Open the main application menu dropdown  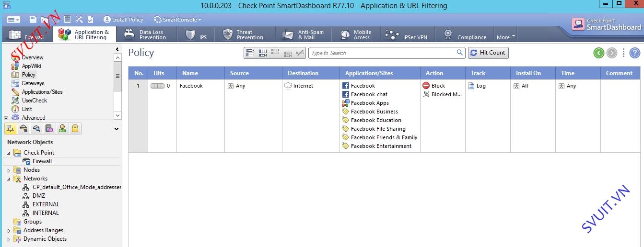(13, 20)
